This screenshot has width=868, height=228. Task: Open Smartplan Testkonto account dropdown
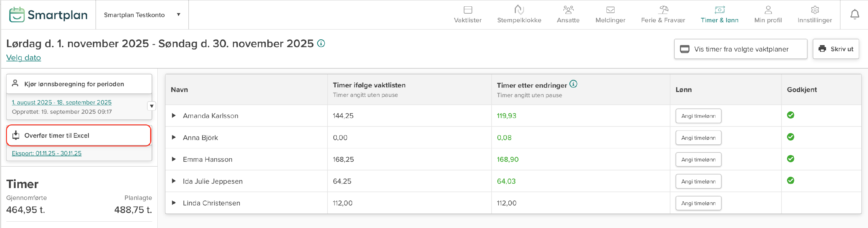click(142, 15)
